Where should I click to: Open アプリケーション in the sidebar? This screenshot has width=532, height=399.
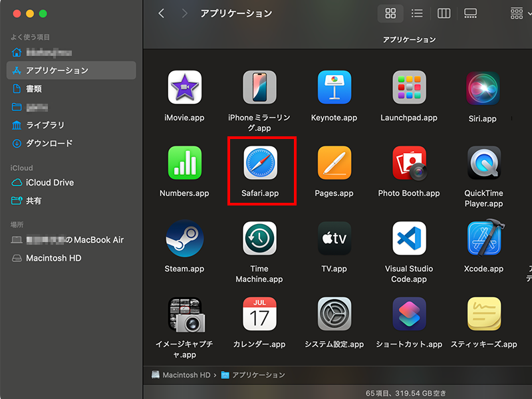coord(71,70)
